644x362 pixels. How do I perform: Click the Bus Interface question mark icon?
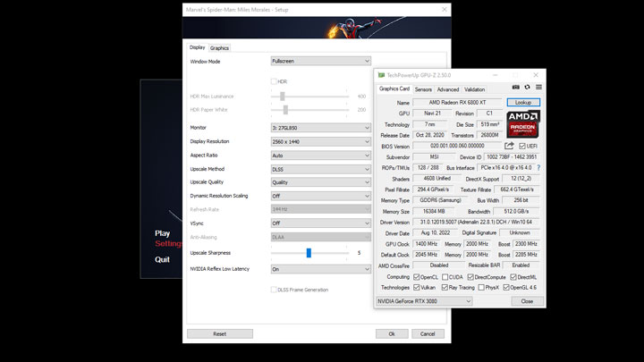click(x=538, y=167)
